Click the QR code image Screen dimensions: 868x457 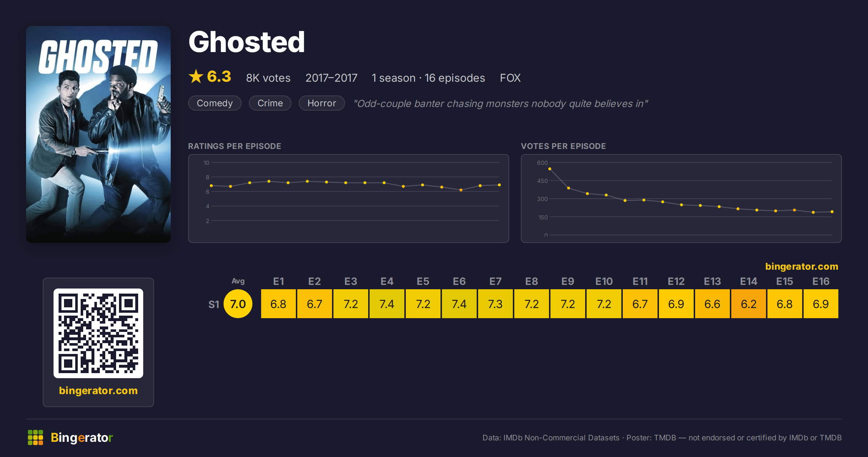point(98,333)
